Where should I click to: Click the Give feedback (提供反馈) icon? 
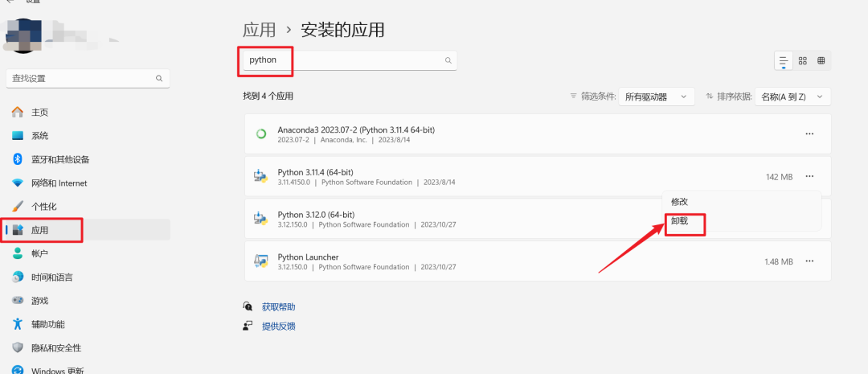(x=248, y=326)
